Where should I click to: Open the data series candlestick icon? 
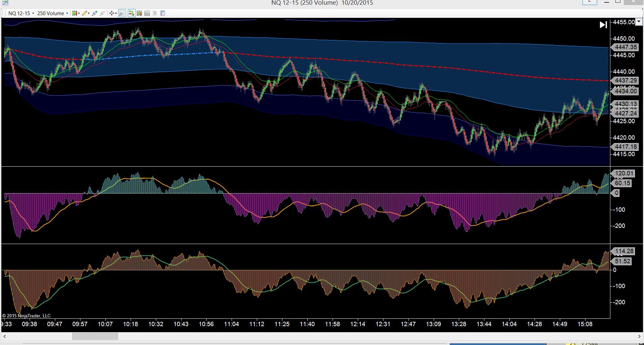click(x=139, y=13)
